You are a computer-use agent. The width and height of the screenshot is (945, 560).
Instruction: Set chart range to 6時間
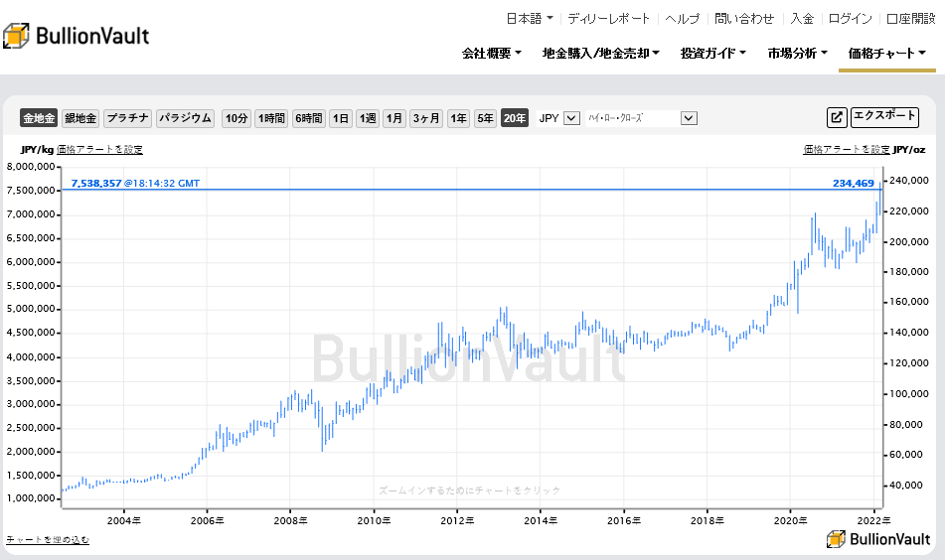click(309, 118)
